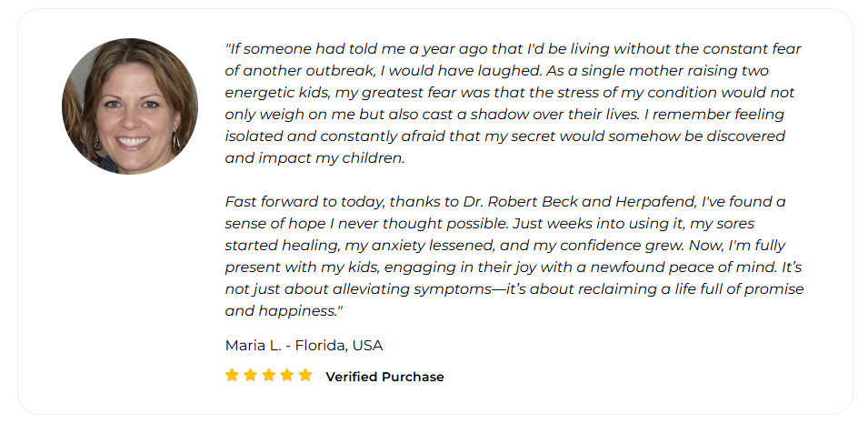Click the closing words "and happiness."
Screen dimensions: 868x424
pyautogui.click(x=284, y=311)
